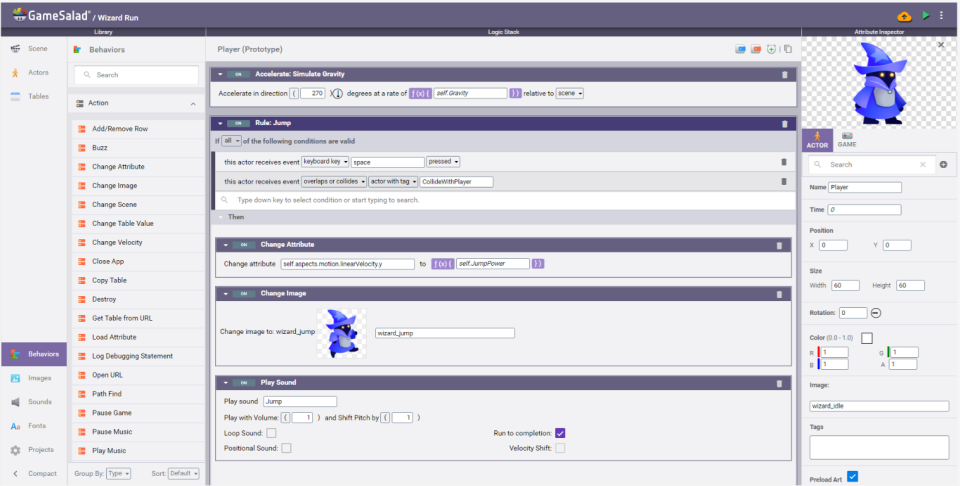Enable the Loop Sound checkbox
This screenshot has width=960, height=486.
[x=271, y=433]
